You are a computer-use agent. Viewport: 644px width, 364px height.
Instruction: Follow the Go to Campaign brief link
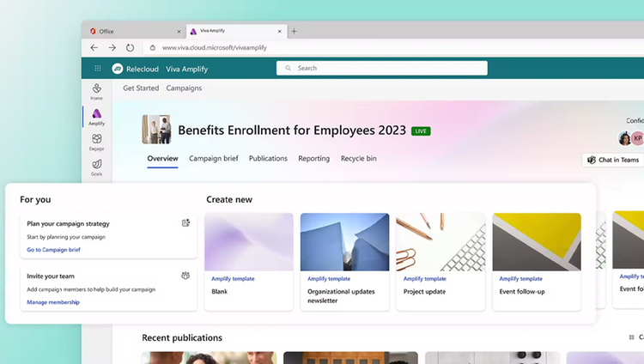tap(53, 249)
